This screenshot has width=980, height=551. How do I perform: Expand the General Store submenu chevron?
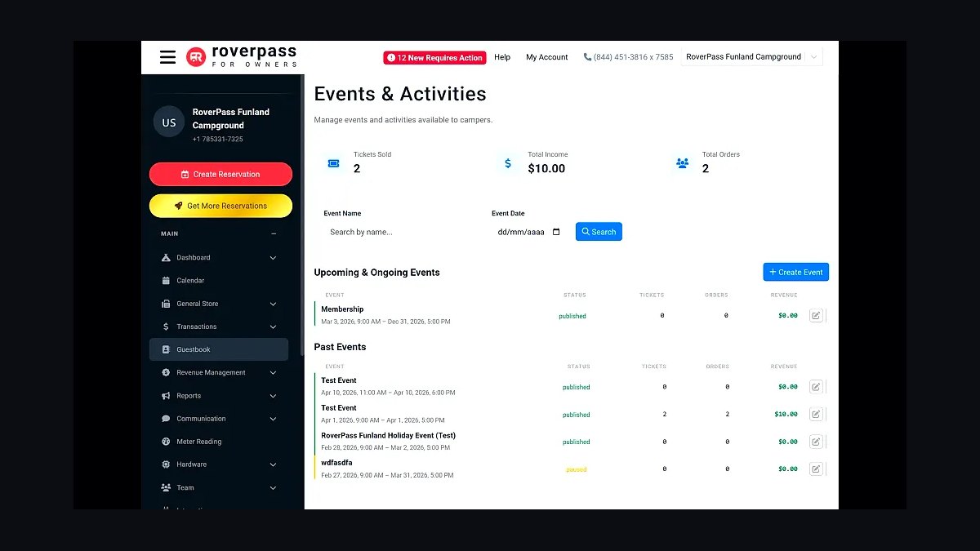(x=273, y=304)
